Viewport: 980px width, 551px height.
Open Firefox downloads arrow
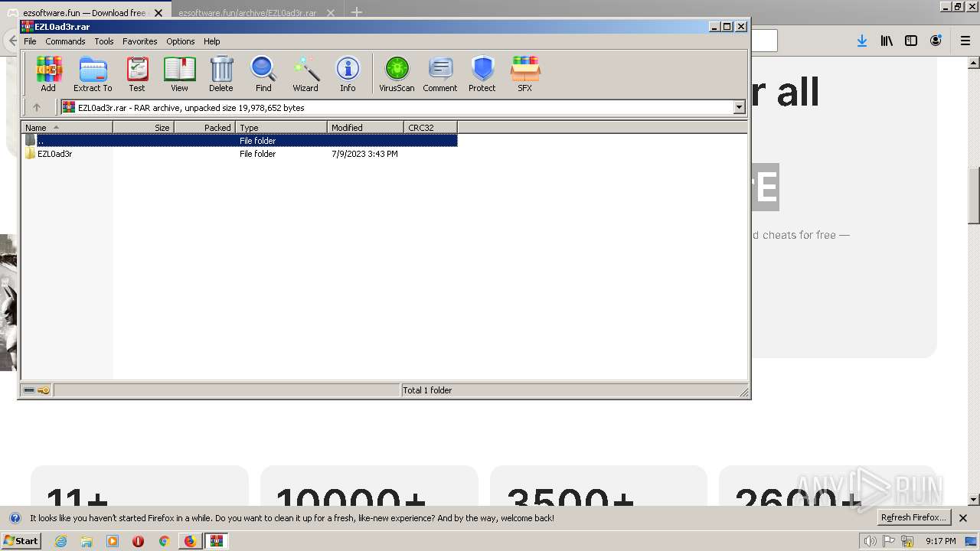pos(862,41)
